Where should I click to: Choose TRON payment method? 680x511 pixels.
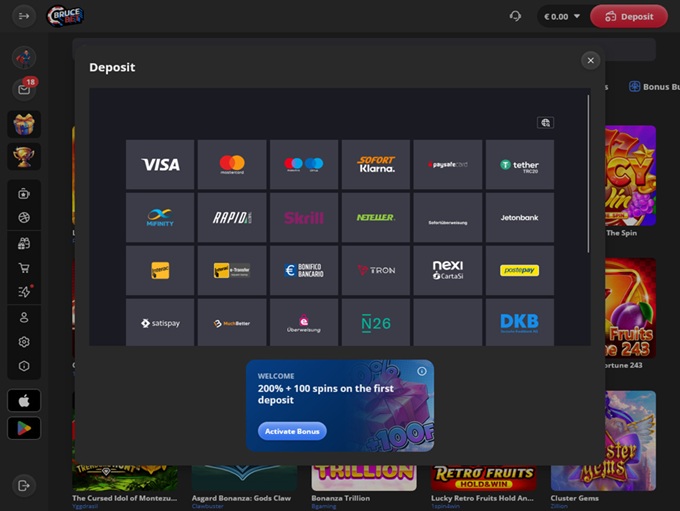(376, 271)
